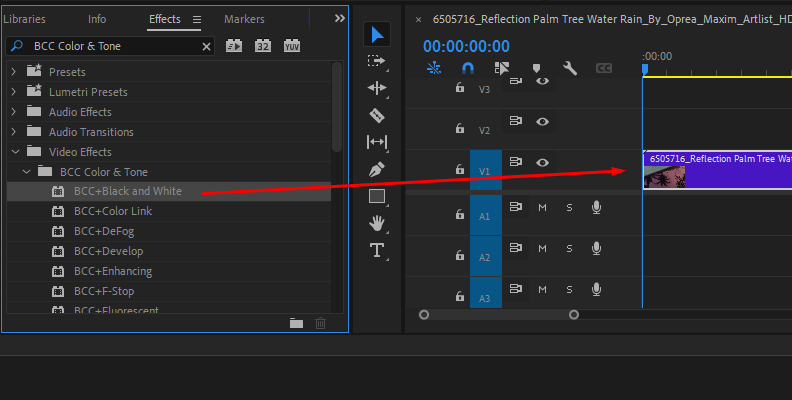Mute audio track A1
Viewport: 792px width, 400px height.
coord(542,207)
